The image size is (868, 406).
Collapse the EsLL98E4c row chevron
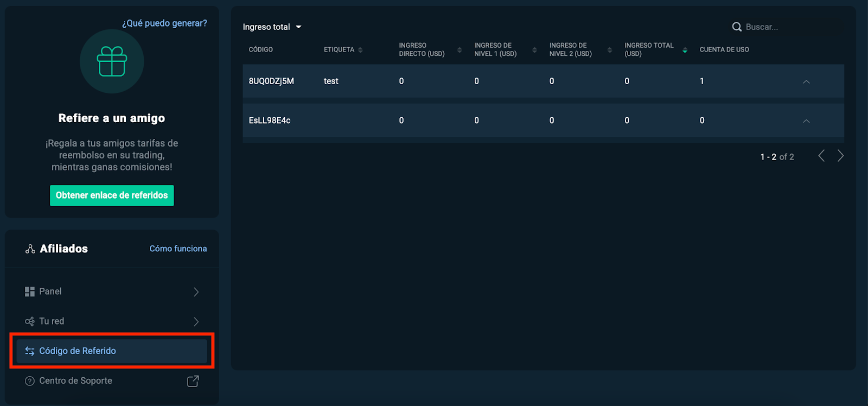806,120
